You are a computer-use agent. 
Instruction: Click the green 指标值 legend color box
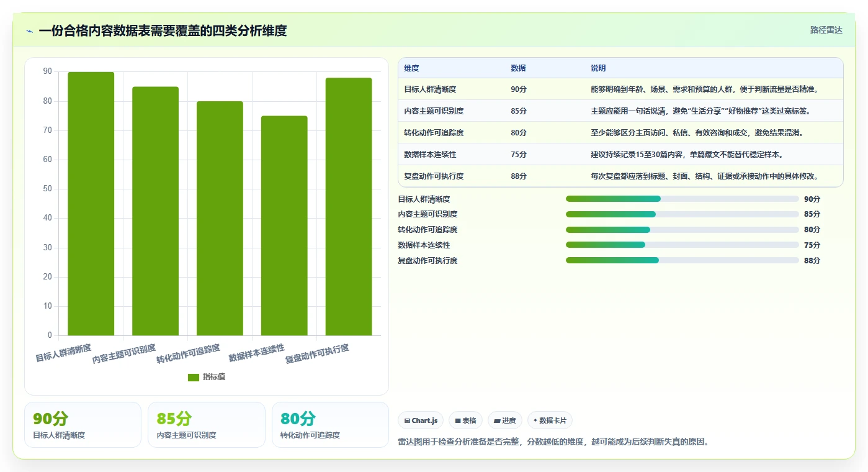tap(194, 377)
